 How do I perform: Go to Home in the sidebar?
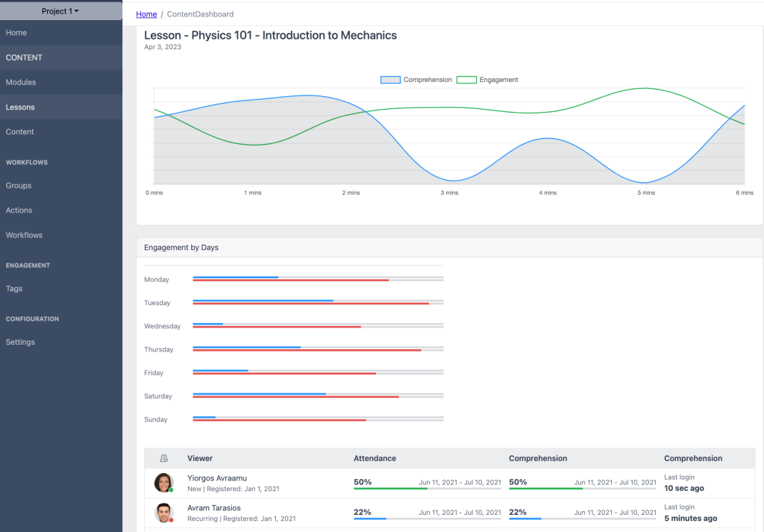(x=16, y=33)
